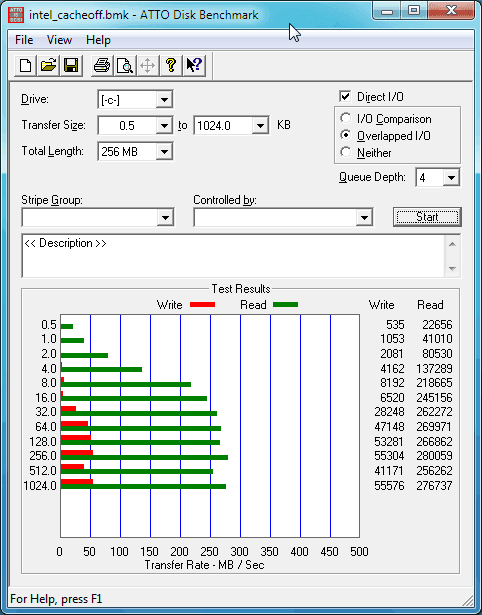The height and width of the screenshot is (615, 482).
Task: Expand the Drive dropdown showing [-c-]
Action: 135,100
